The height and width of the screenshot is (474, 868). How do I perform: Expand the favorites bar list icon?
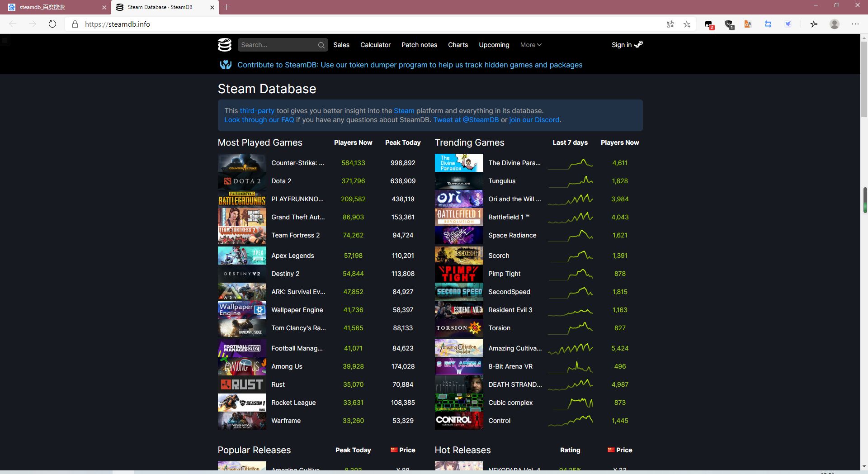[814, 24]
